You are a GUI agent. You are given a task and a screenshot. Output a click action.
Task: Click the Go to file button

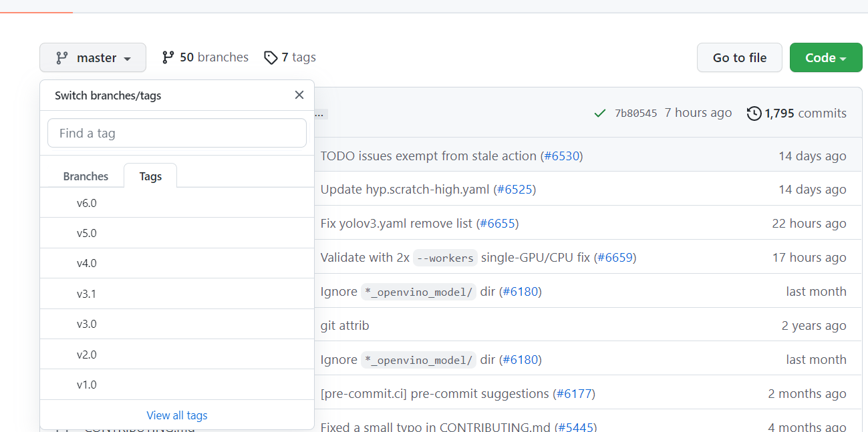740,57
